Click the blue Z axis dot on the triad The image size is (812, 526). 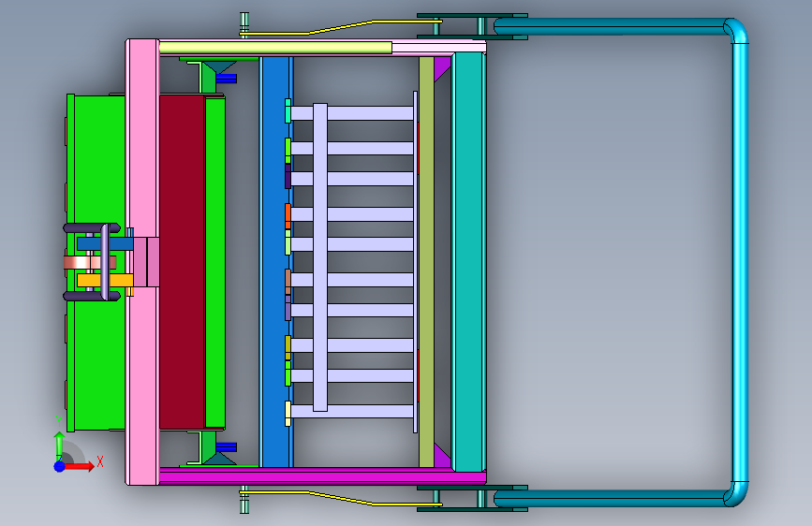click(x=60, y=466)
